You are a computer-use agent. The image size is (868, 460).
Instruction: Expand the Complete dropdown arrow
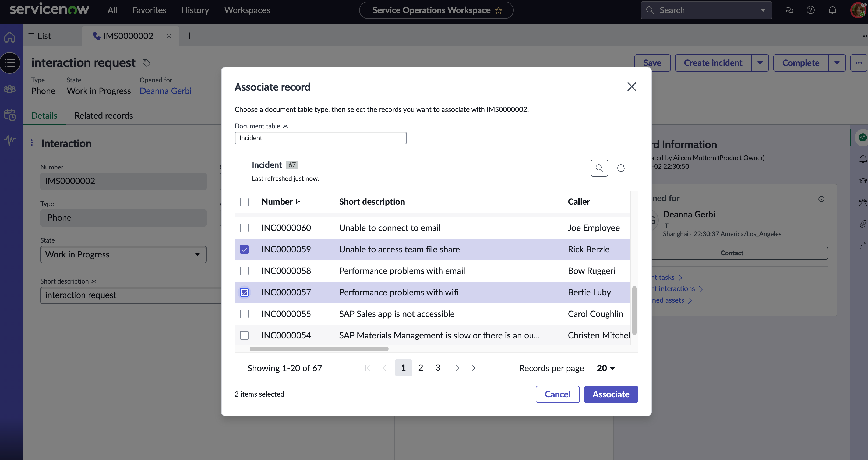tap(837, 63)
